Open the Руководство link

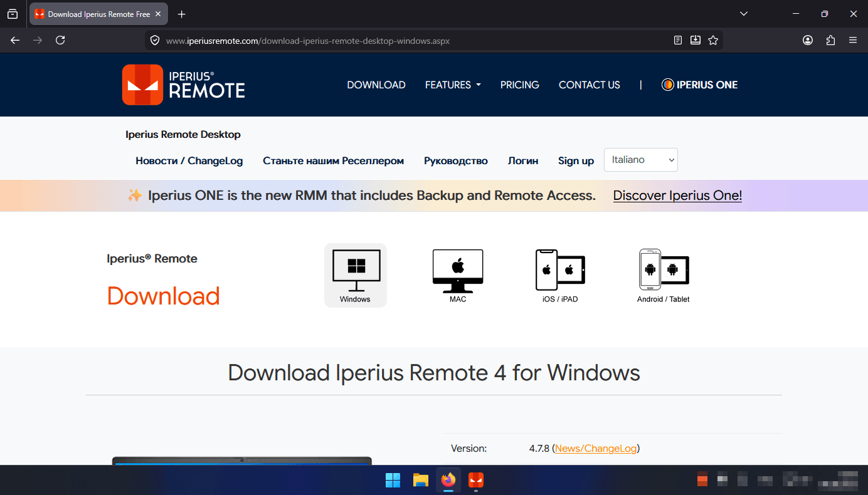456,161
